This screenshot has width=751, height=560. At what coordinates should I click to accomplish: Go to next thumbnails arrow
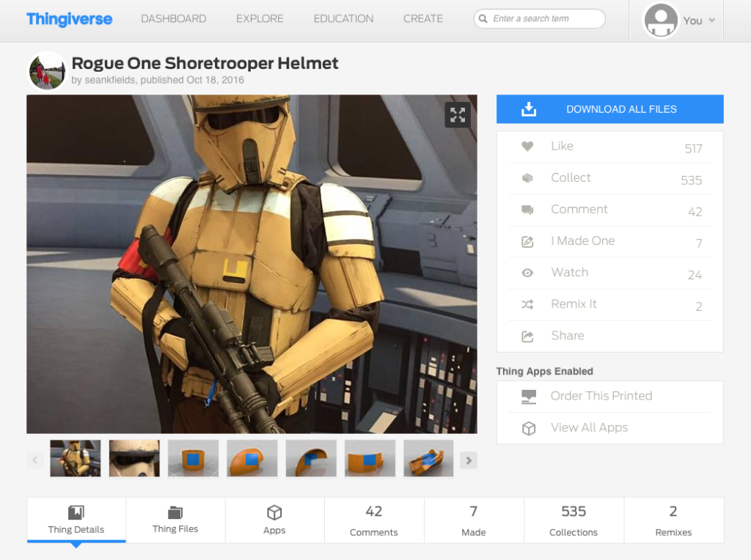click(x=469, y=460)
